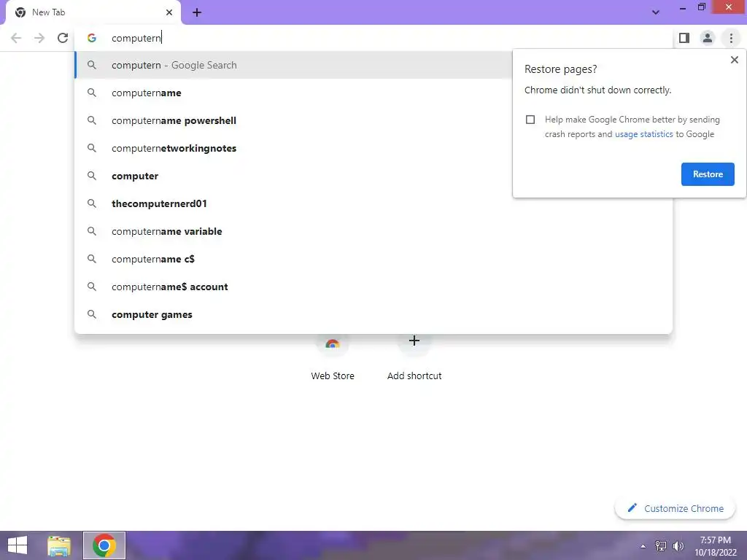Close the New Tab tab
The width and height of the screenshot is (747, 560).
click(x=169, y=12)
